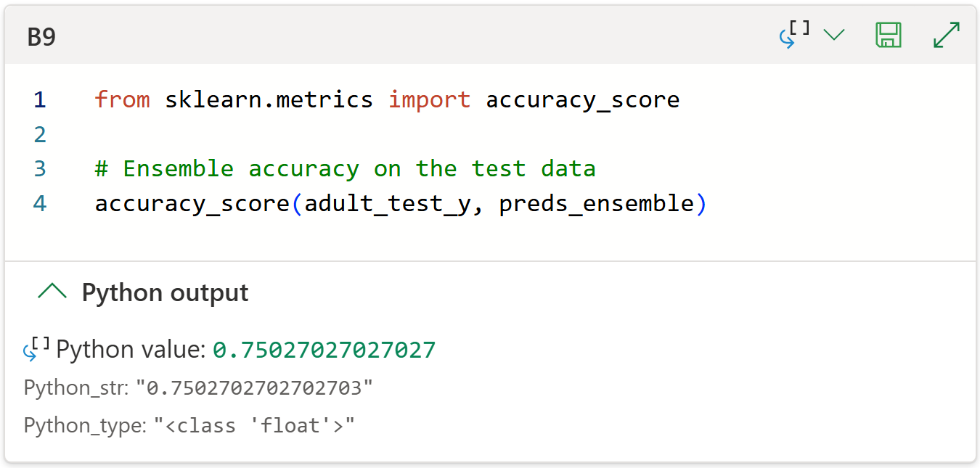Open the output type dropdown chevron
The height and width of the screenshot is (468, 980).
834,35
